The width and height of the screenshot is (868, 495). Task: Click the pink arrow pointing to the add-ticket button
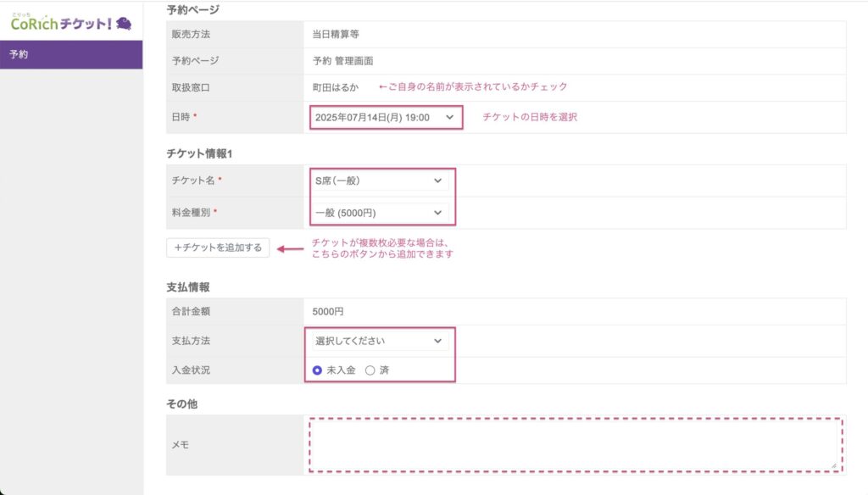point(291,248)
